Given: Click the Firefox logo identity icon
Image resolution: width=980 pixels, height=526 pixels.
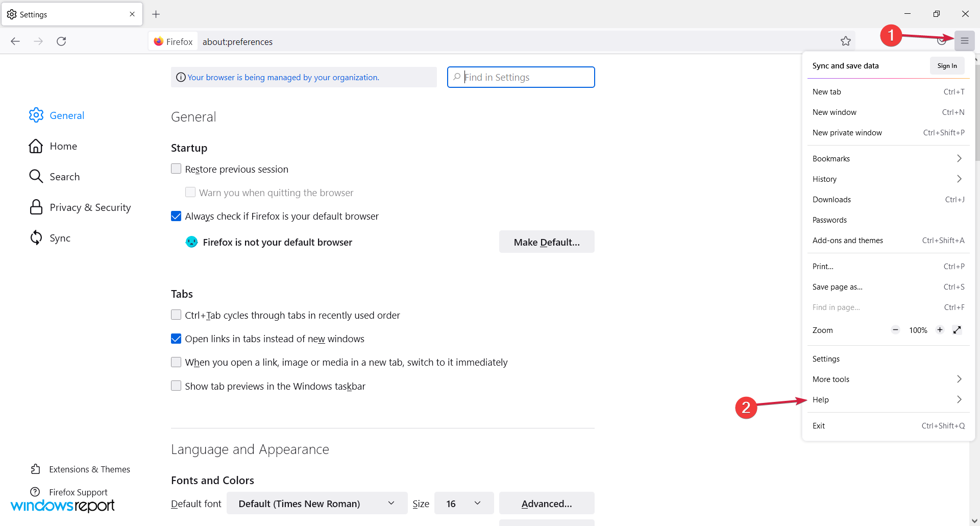Looking at the screenshot, I should pyautogui.click(x=158, y=41).
